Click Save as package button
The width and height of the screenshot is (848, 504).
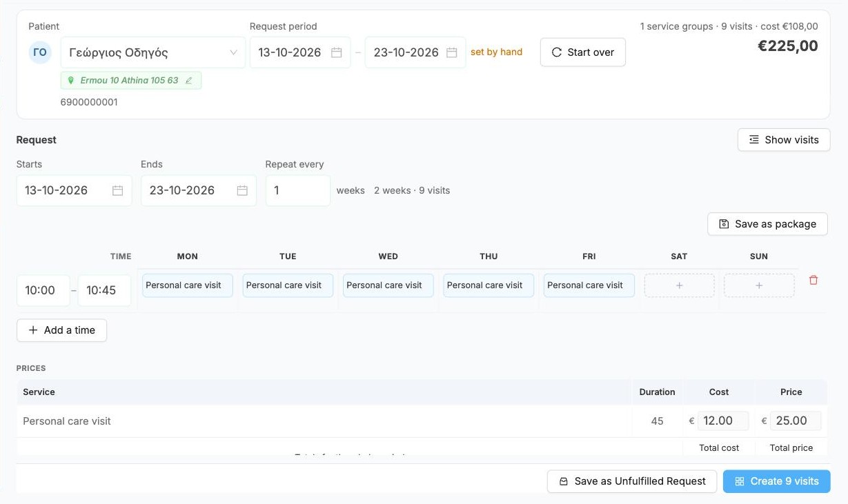767,224
